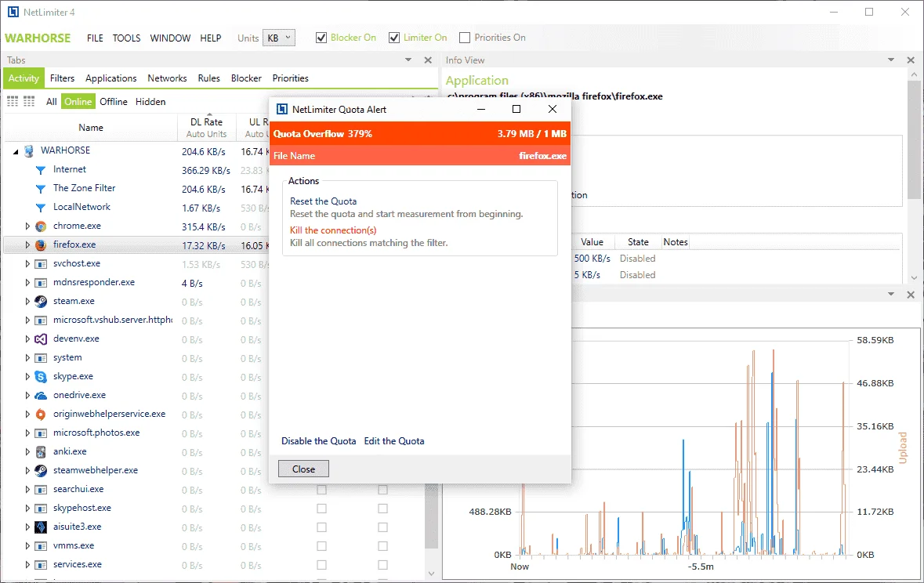The image size is (924, 583).
Task: Expand the svchost.exe tree row
Action: click(x=27, y=263)
